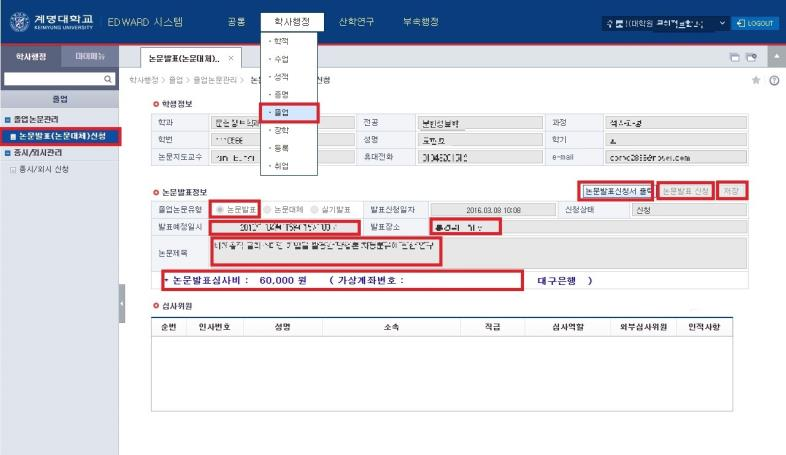Click the close all tabs icon in tab bar
The height and width of the screenshot is (455, 786).
pyautogui.click(x=751, y=58)
